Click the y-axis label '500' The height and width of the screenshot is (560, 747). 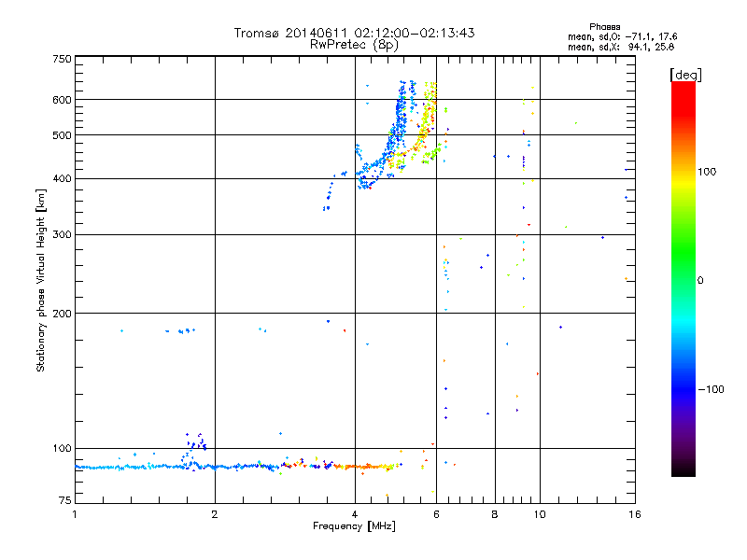click(x=62, y=135)
